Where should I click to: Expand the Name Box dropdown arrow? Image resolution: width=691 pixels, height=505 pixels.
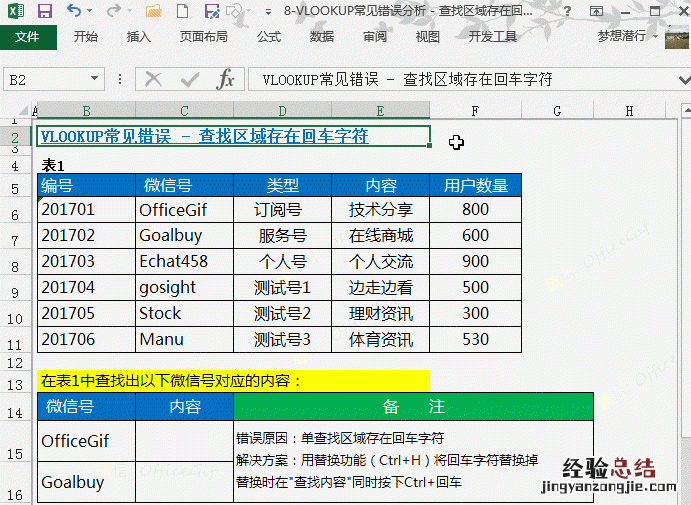pos(95,79)
